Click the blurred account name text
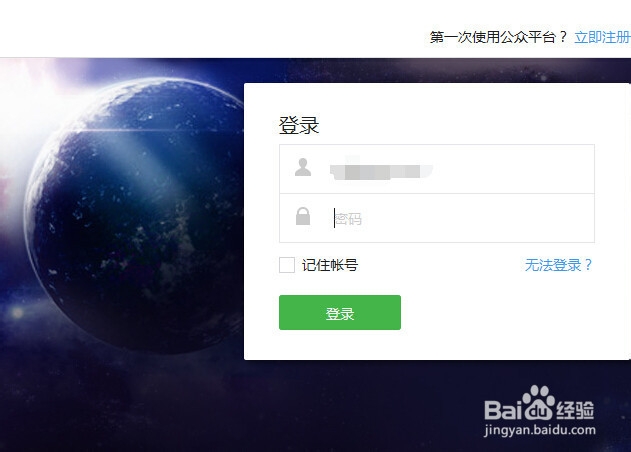Image resolution: width=631 pixels, height=452 pixels. pyautogui.click(x=381, y=171)
